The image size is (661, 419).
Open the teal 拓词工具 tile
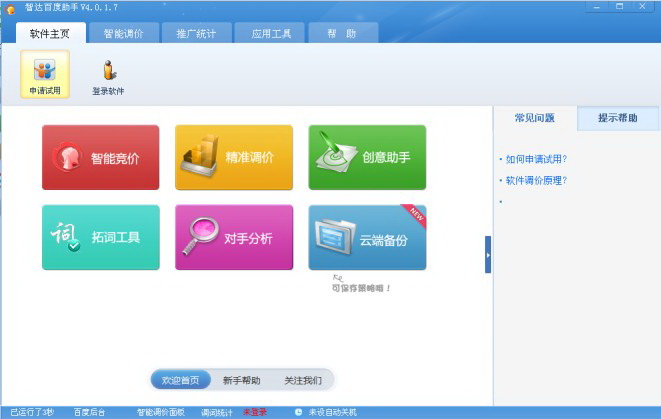(x=101, y=237)
